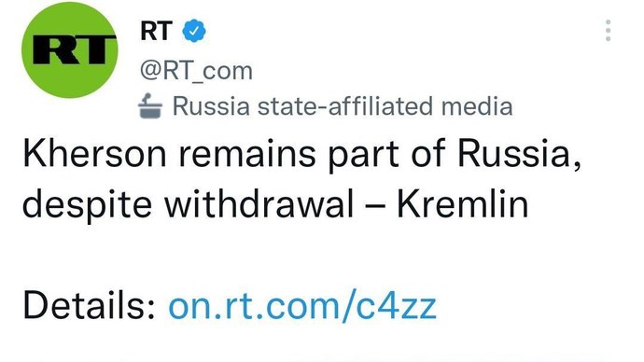Click the c4zz ending of the link
Screen dimensions: 644x362
[396, 306]
